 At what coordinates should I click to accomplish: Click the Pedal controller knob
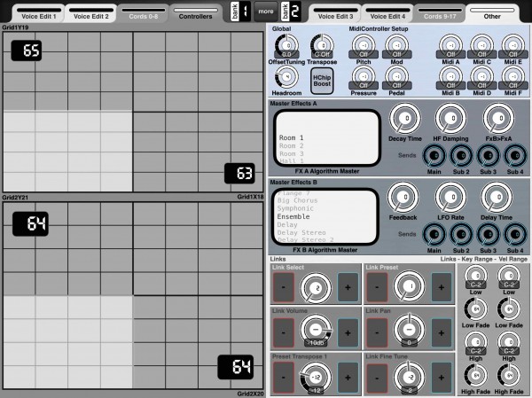(396, 77)
